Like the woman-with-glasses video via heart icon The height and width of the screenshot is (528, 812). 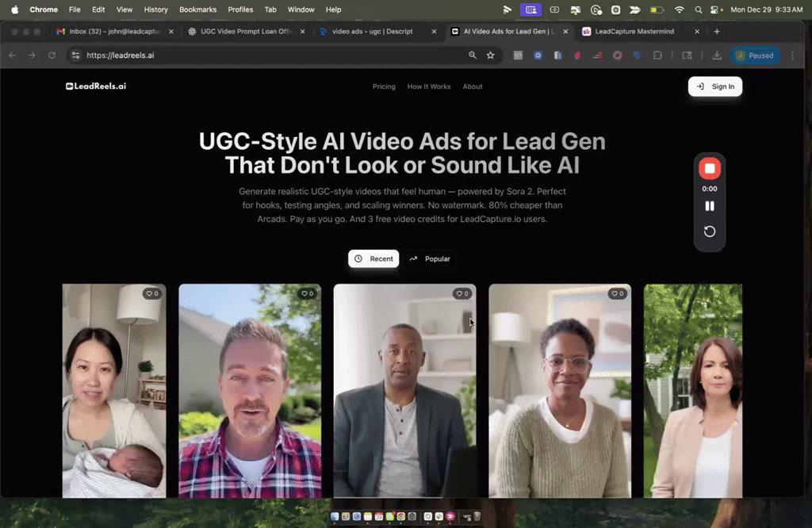(617, 293)
